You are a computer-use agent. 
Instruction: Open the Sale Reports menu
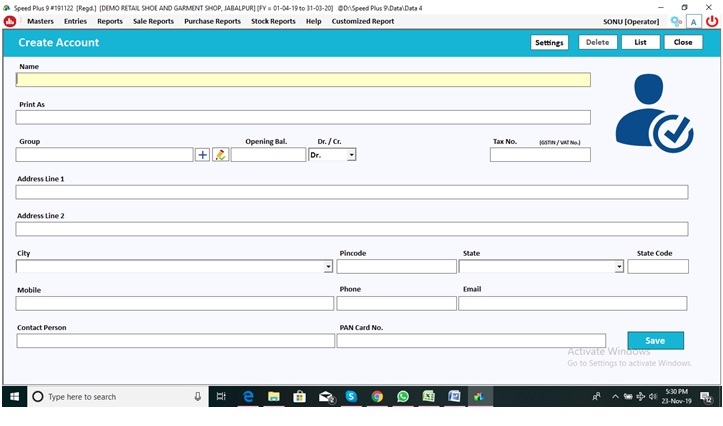(x=153, y=21)
